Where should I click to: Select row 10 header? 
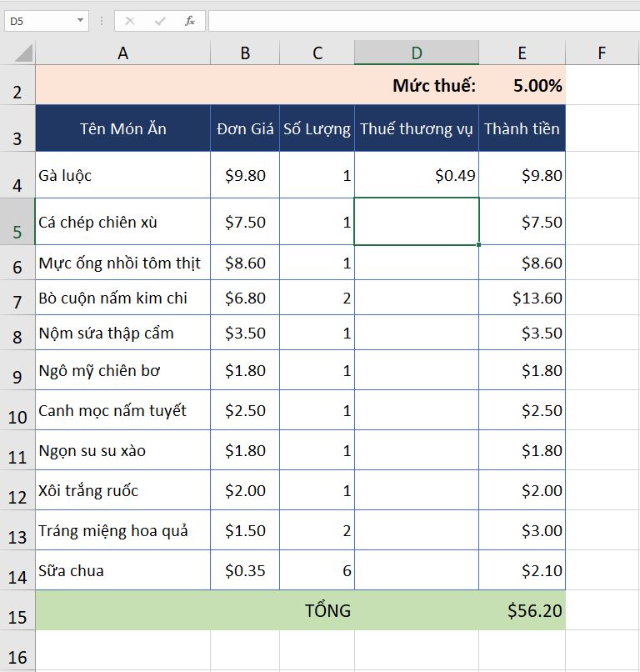point(17,410)
